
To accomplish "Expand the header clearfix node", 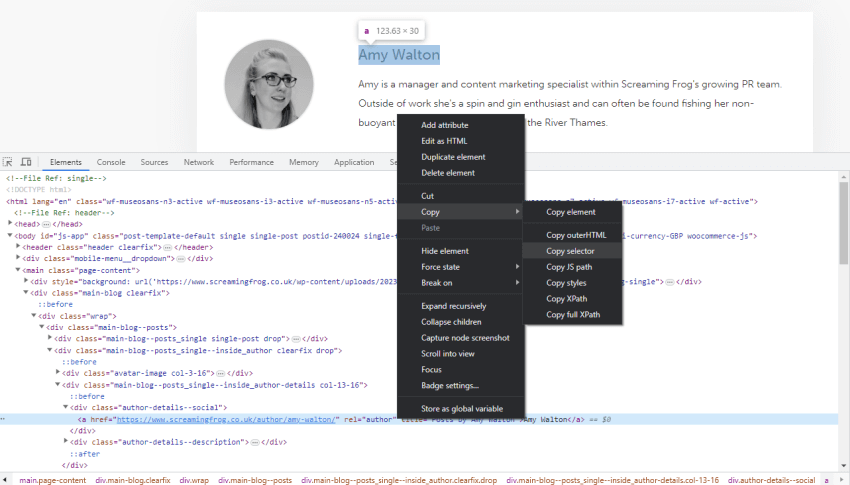I will (18, 247).
